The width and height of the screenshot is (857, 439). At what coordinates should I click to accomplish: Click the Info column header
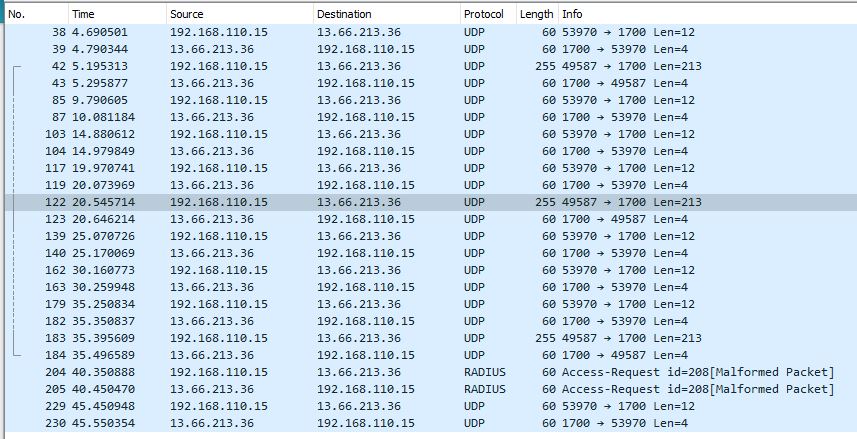(707, 14)
